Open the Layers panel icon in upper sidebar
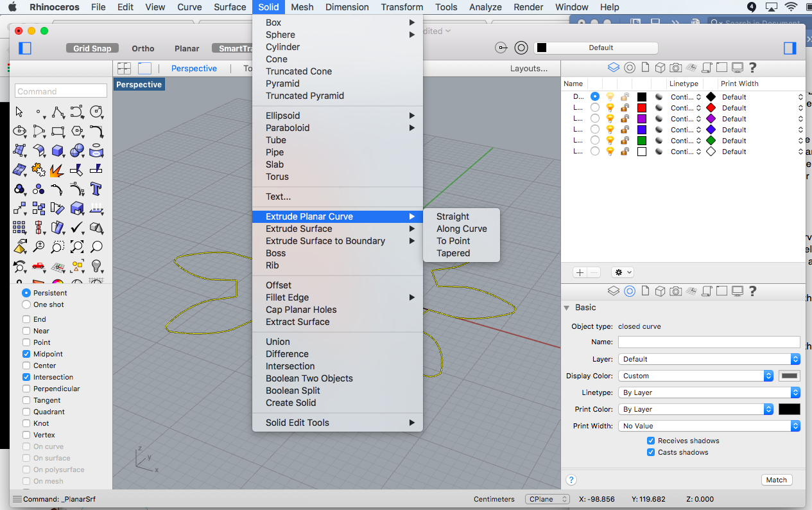The width and height of the screenshot is (812, 510). [x=613, y=67]
